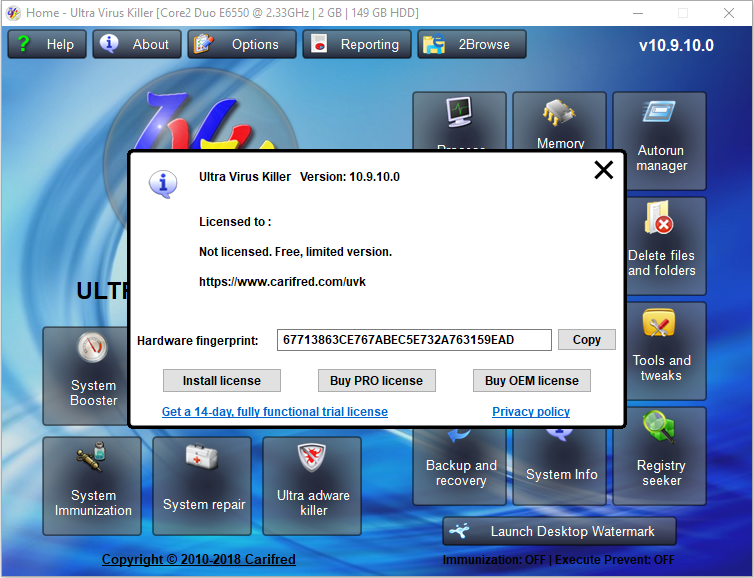Open the Ultra adware killer tile

[312, 486]
